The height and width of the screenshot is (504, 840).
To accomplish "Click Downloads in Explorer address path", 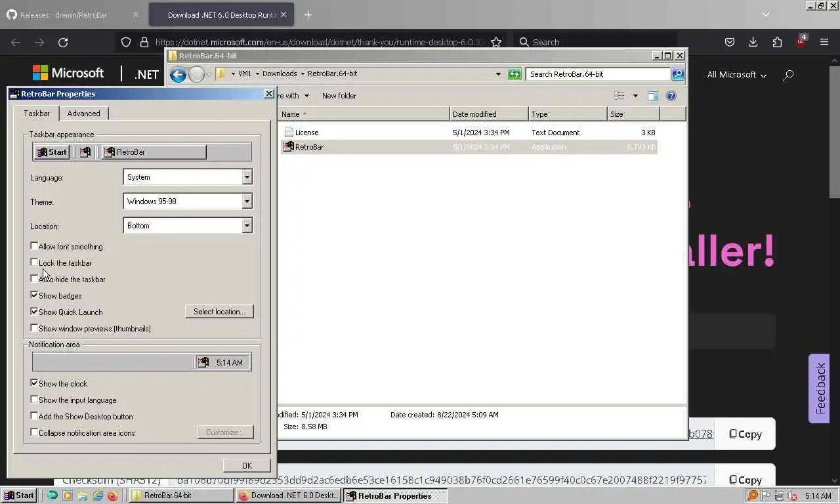I will click(280, 73).
